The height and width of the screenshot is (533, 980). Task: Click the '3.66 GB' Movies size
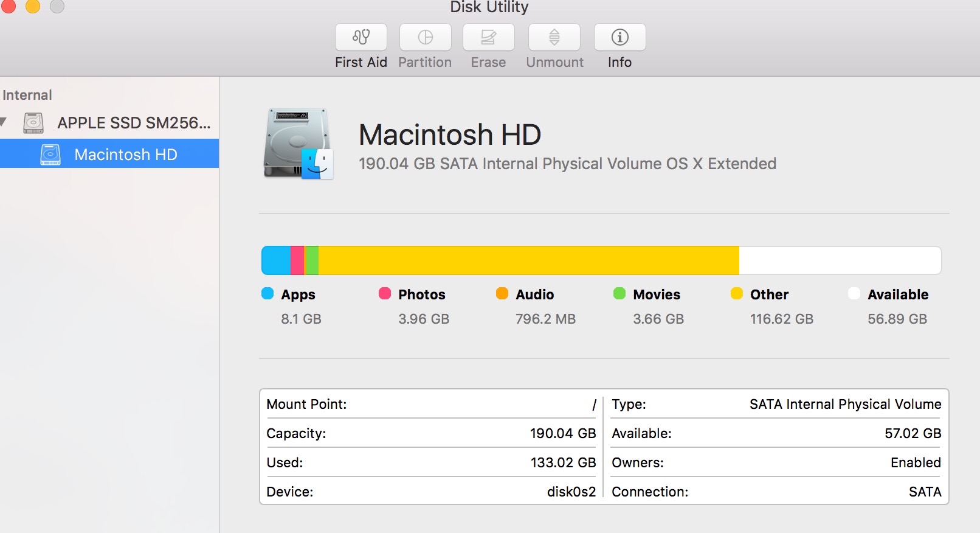coord(658,319)
